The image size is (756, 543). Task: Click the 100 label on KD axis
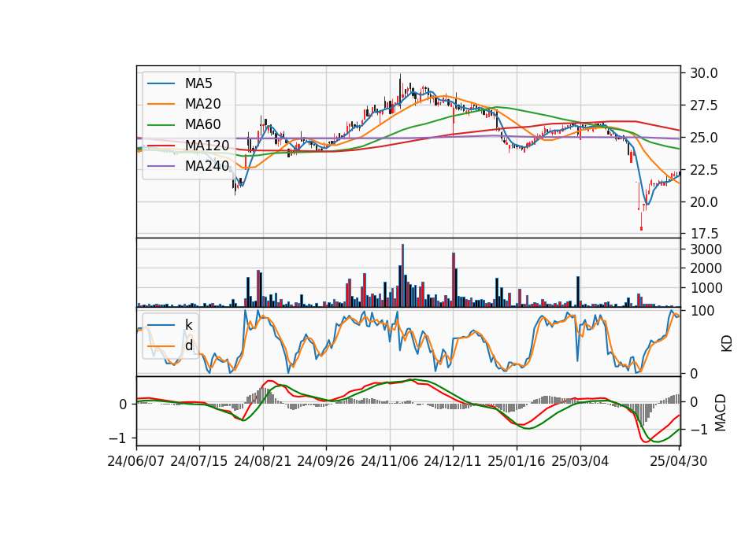tap(702, 311)
